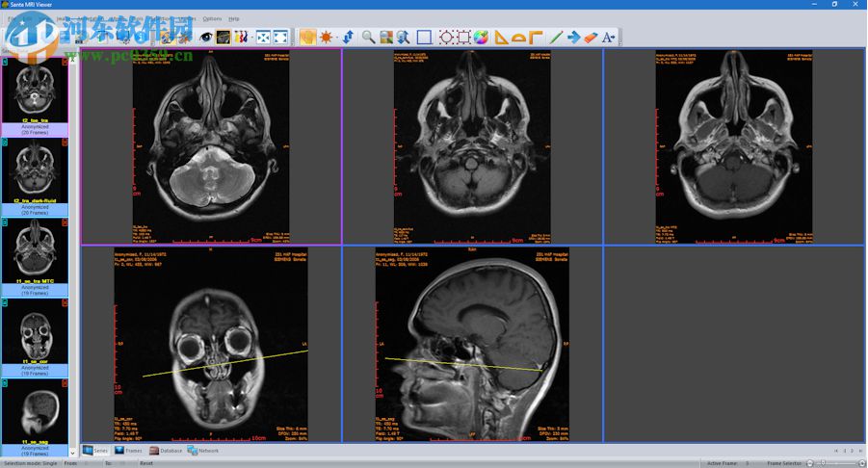Select the magnifier zoom tool

coord(368,37)
